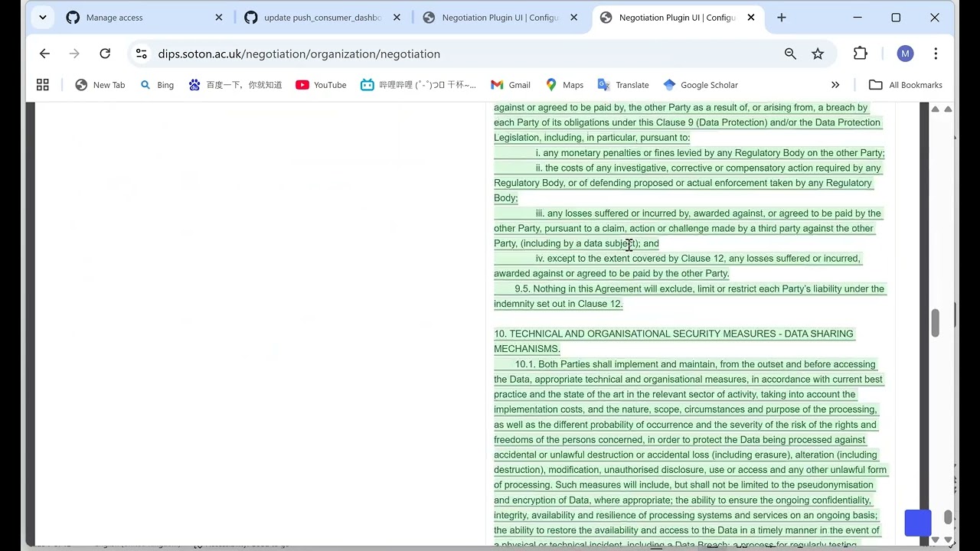Screen dimensions: 980x551
Task: Open the bilibili bookmark
Action: tap(418, 85)
